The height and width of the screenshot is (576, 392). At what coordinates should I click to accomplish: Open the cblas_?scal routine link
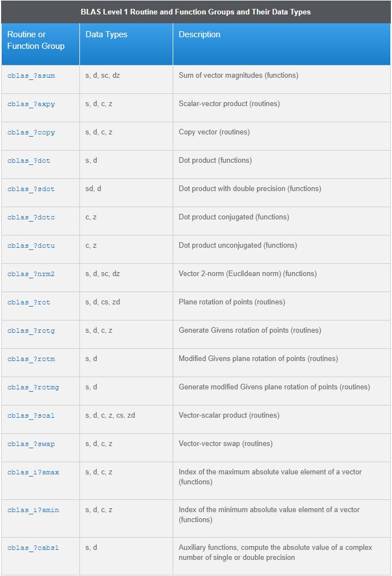(x=31, y=415)
